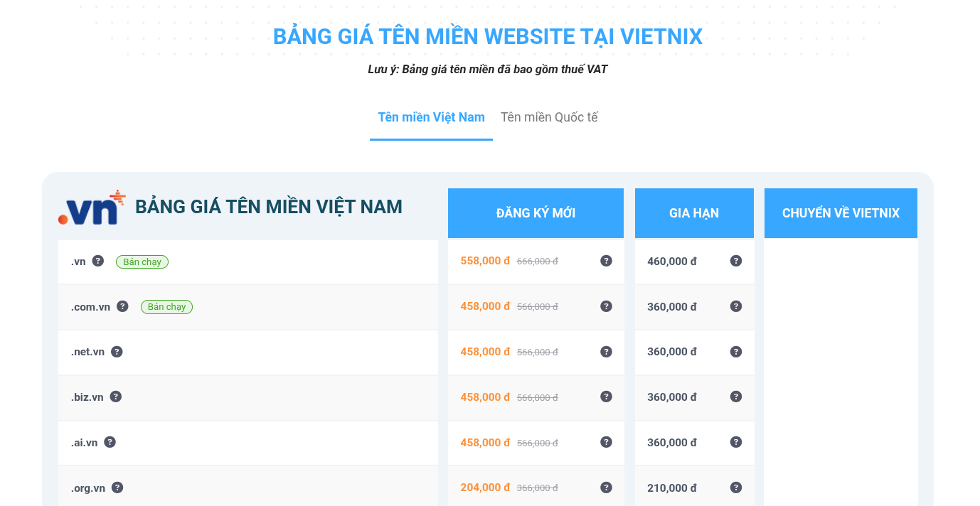The height and width of the screenshot is (506, 980).
Task: Click the .vn logo in the table header
Action: (92, 208)
